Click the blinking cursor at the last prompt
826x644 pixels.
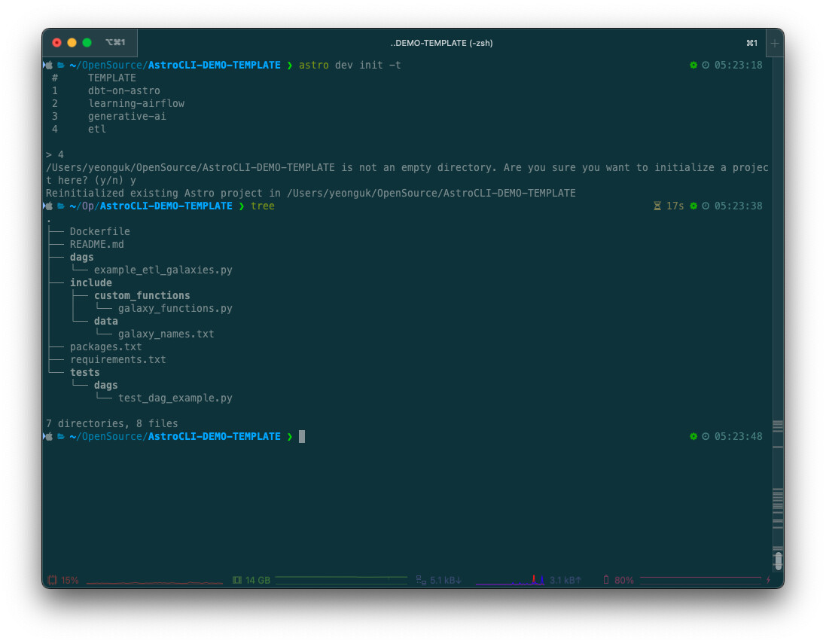(x=302, y=436)
